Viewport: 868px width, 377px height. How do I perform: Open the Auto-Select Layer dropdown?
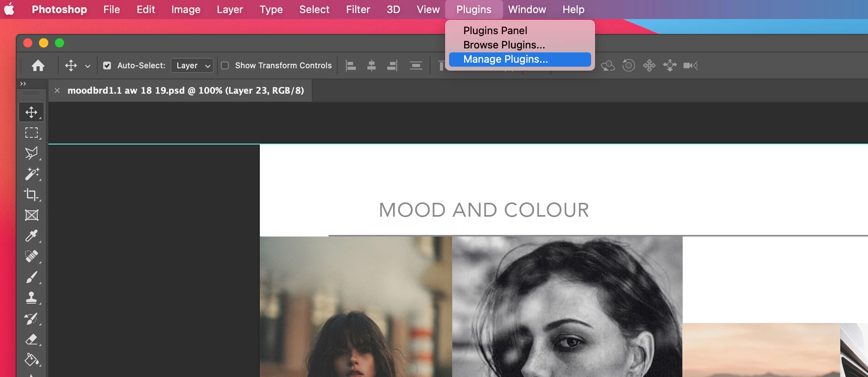click(x=192, y=65)
